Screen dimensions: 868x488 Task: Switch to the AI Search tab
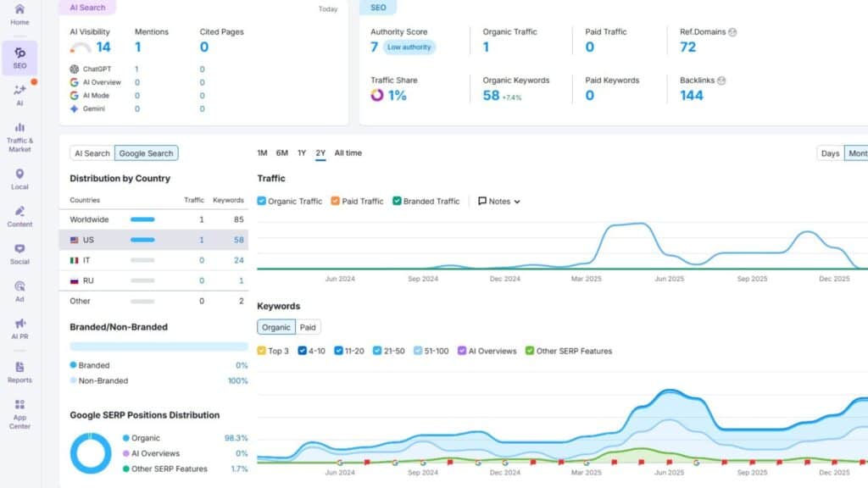tap(92, 153)
